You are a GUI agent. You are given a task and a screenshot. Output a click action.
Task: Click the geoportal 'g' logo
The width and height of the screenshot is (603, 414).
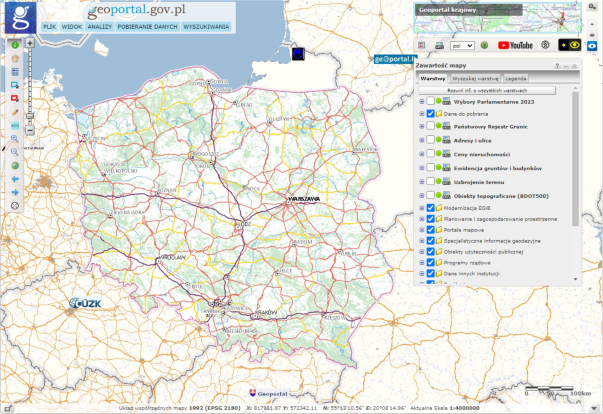point(19,19)
